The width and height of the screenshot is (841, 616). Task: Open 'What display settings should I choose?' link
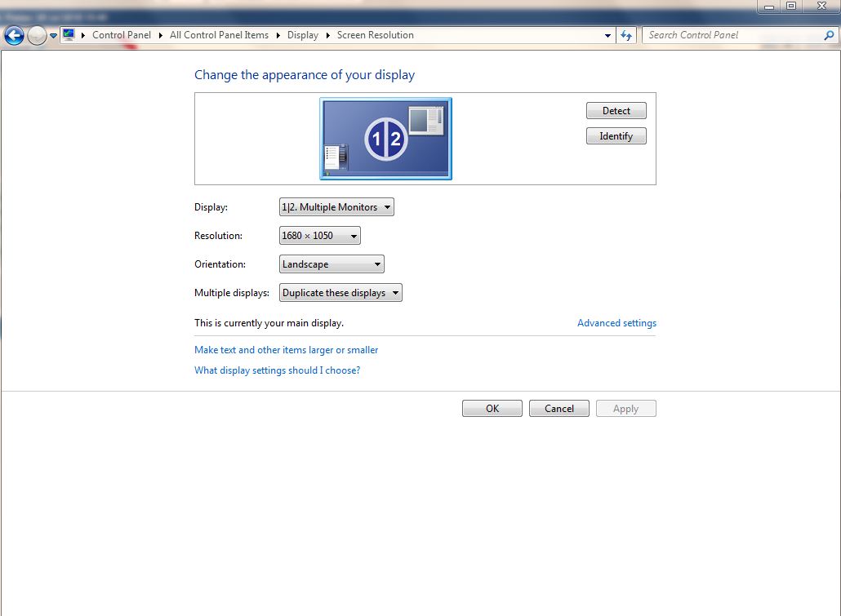coord(277,370)
